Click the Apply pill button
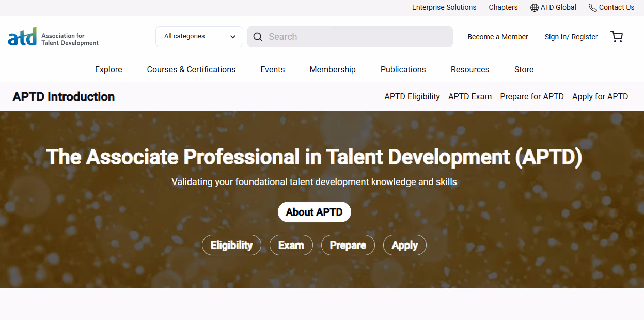Screen dimensions: 644x320 tap(405, 245)
